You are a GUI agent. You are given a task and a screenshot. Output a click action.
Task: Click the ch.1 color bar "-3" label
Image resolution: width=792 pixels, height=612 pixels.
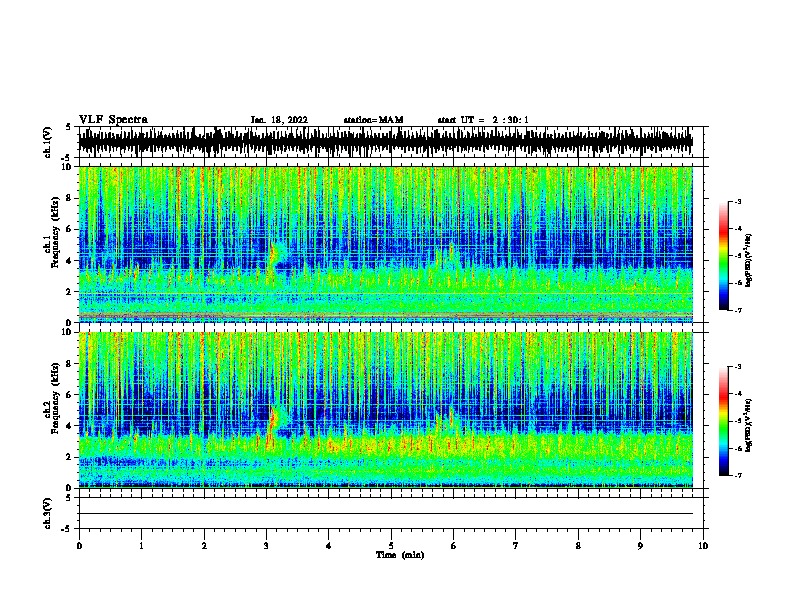coord(737,202)
